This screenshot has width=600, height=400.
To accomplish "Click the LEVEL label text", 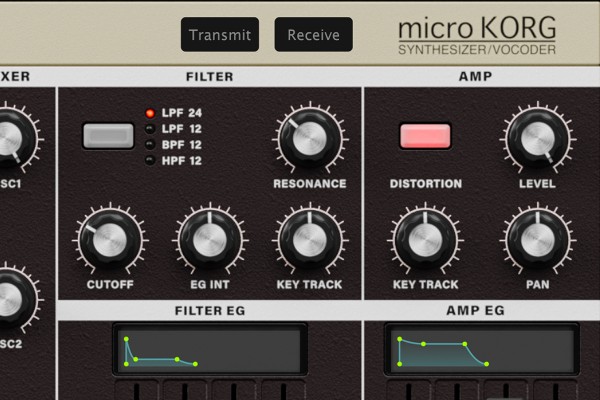I will 537,184.
